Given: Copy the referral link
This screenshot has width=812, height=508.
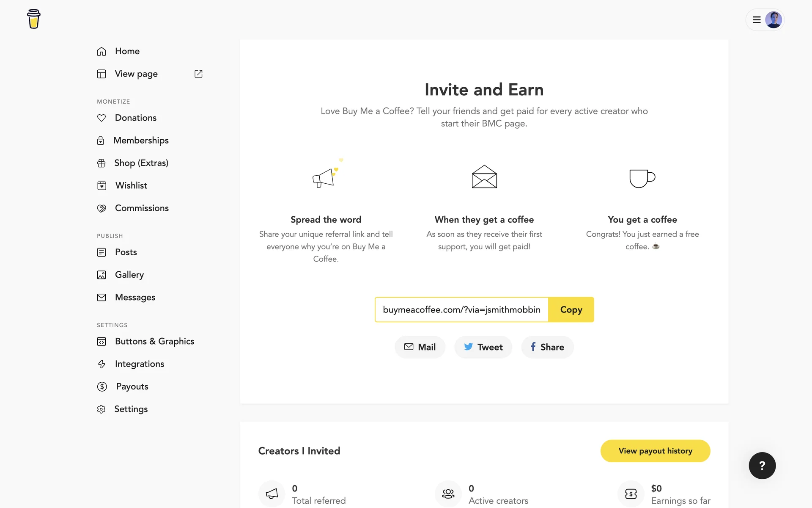Looking at the screenshot, I should 571,310.
